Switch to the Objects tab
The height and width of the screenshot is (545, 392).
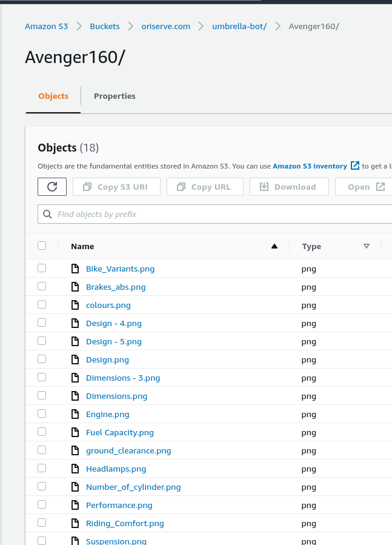coord(53,96)
